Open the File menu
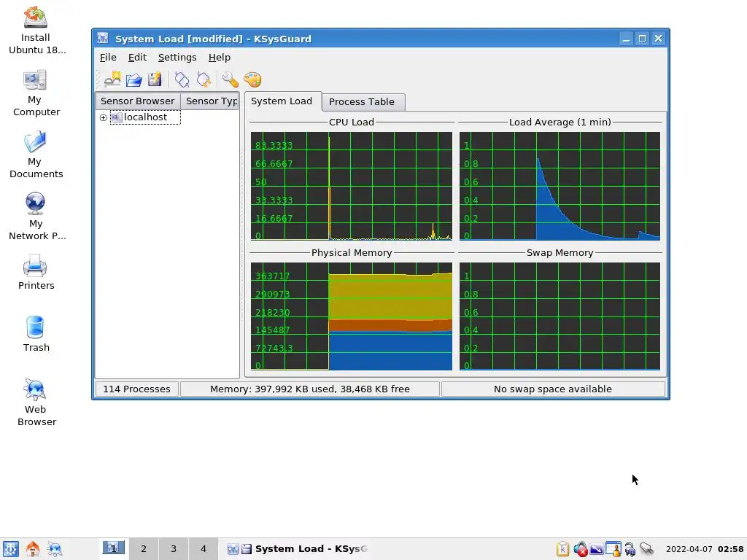This screenshot has width=747, height=560. tap(108, 57)
